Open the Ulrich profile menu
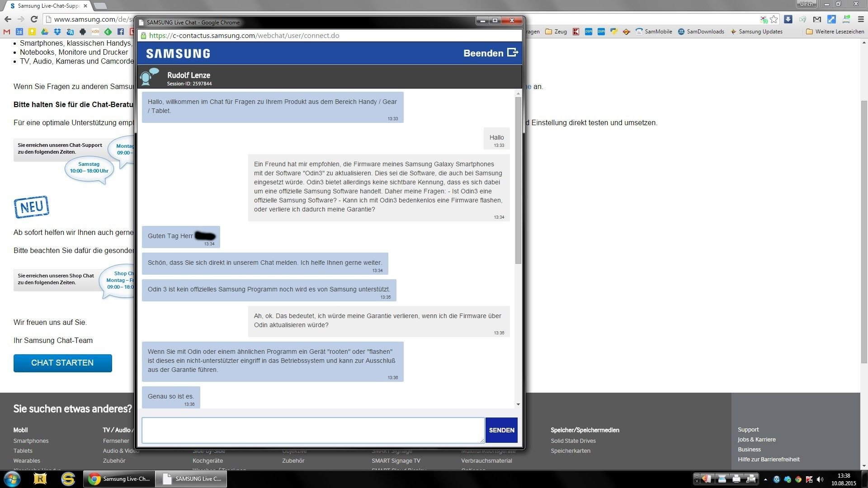 point(807,4)
